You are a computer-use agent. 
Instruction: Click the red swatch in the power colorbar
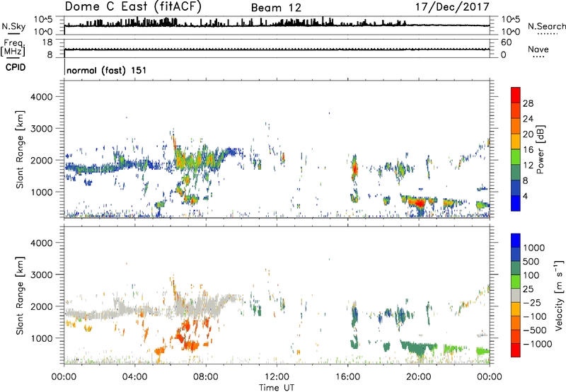[516, 95]
